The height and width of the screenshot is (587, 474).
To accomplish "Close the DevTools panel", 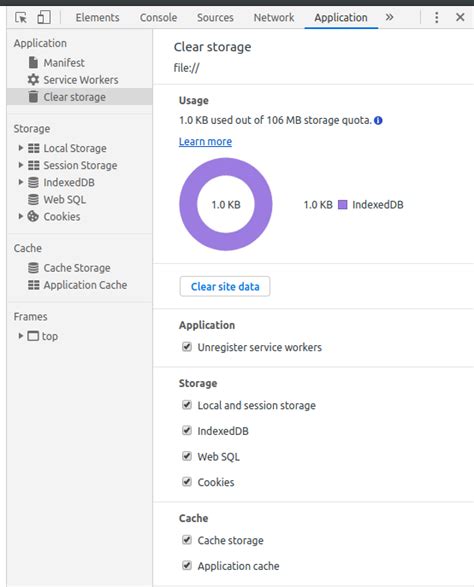I will pyautogui.click(x=460, y=17).
